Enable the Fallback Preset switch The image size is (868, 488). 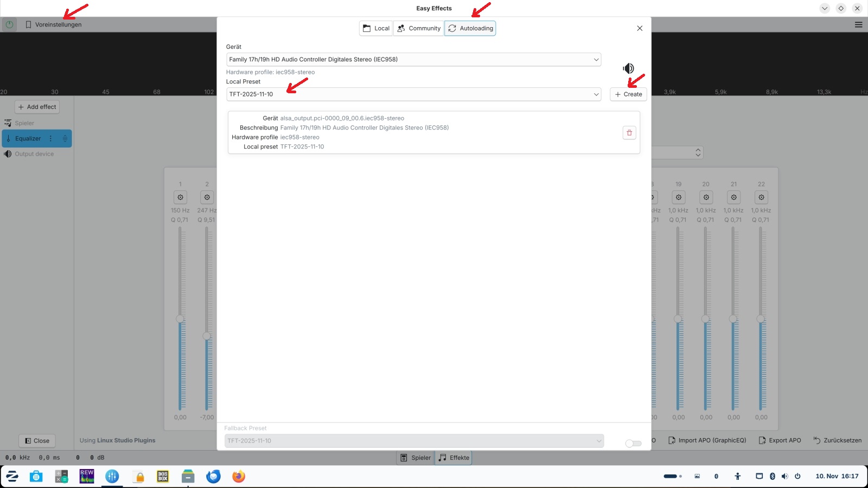[x=633, y=444]
